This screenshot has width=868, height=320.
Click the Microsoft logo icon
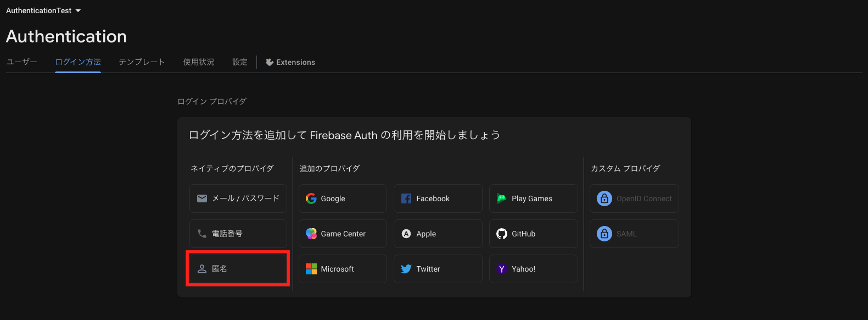pos(311,269)
